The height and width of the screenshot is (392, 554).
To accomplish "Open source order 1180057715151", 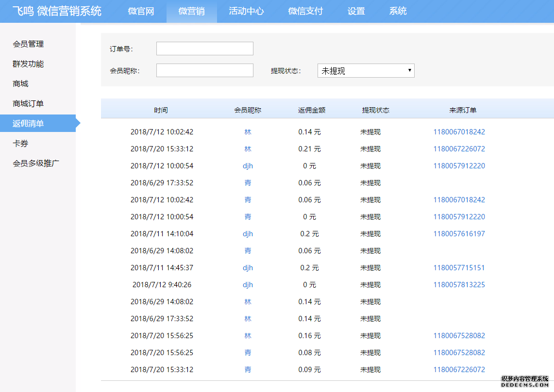I will point(459,268).
